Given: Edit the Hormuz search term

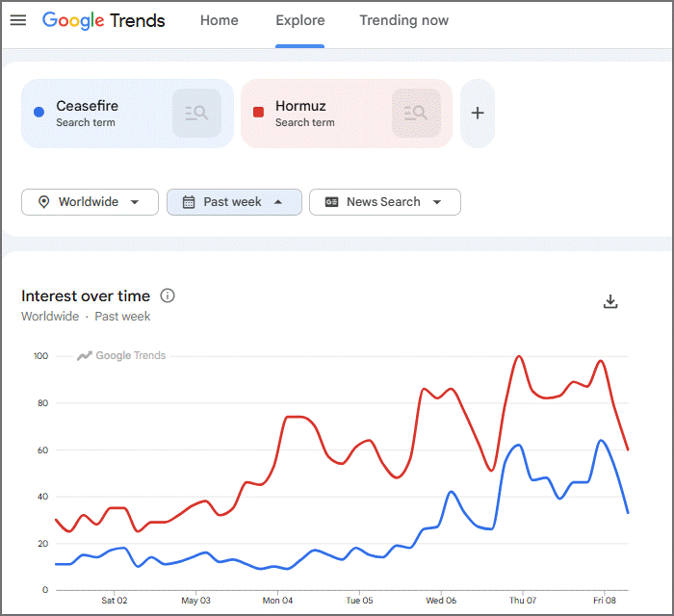Looking at the screenshot, I should pos(300,106).
